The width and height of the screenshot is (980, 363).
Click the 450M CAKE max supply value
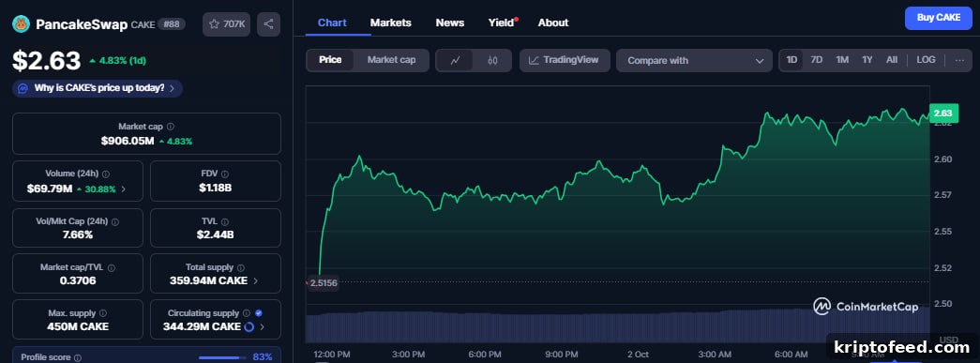[x=78, y=326]
